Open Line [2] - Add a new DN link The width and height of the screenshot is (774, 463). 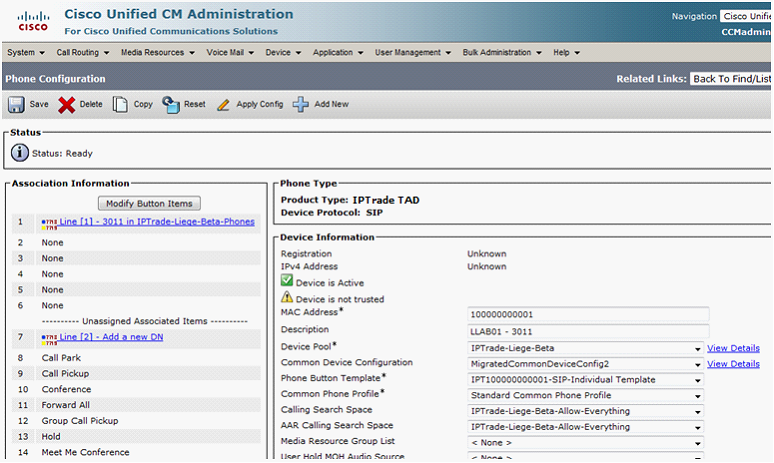[x=112, y=337]
